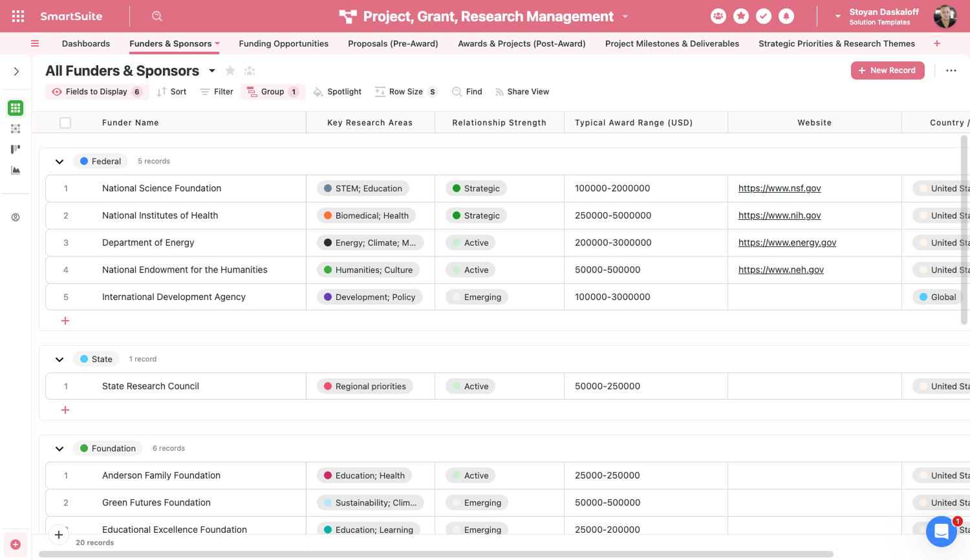Click the New Record button

click(x=887, y=70)
